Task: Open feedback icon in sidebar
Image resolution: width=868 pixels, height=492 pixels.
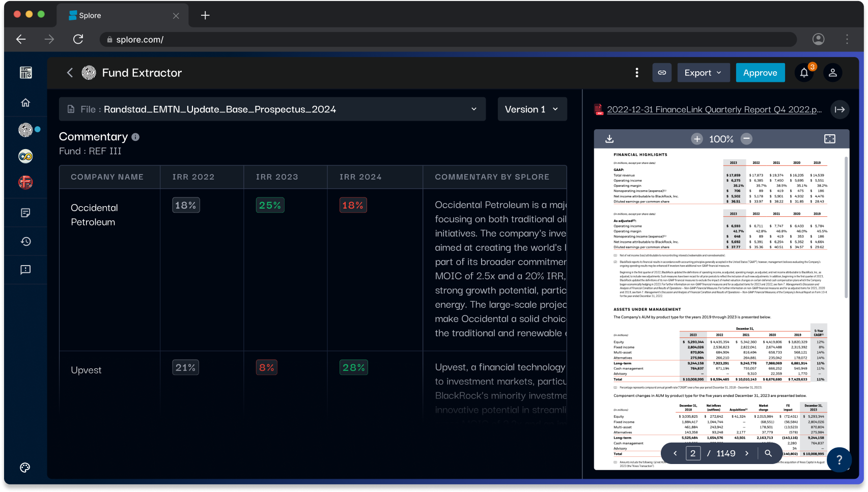Action: (25, 270)
